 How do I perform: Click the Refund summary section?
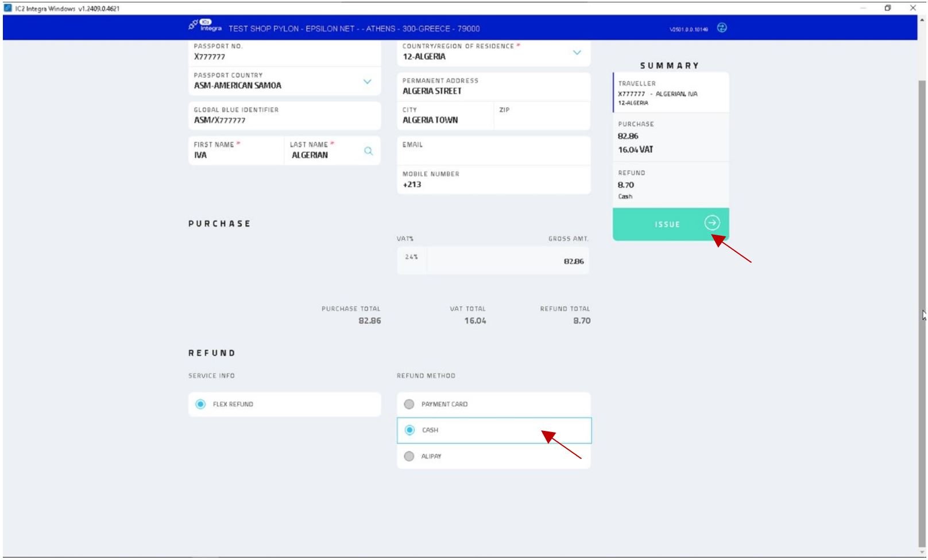[671, 185]
